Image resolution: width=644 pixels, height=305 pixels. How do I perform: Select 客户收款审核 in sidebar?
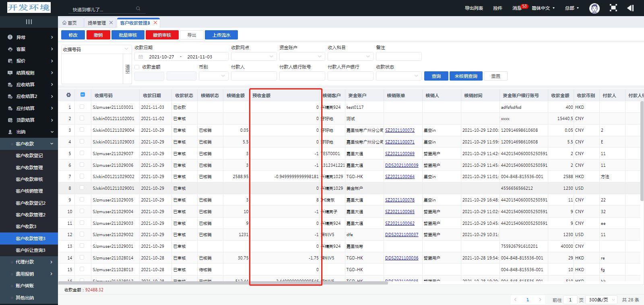pos(29,179)
